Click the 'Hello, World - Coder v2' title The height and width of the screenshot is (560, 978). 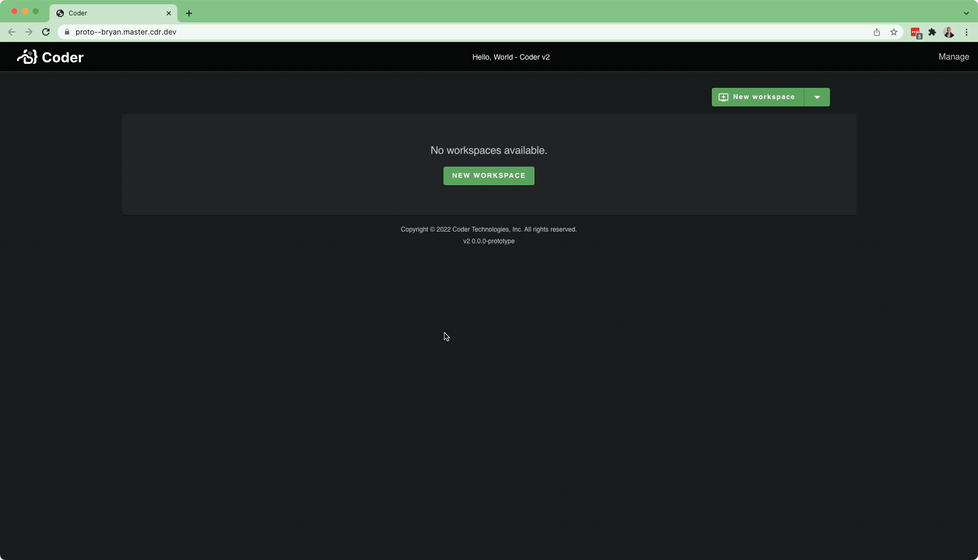coord(511,57)
